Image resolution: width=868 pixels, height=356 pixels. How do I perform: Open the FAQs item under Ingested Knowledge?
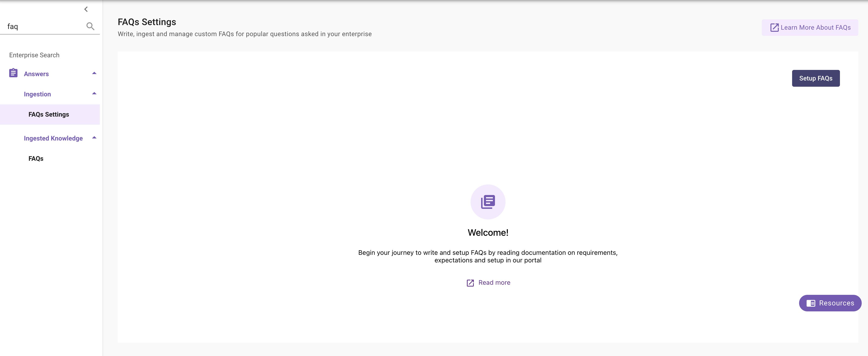tap(36, 159)
